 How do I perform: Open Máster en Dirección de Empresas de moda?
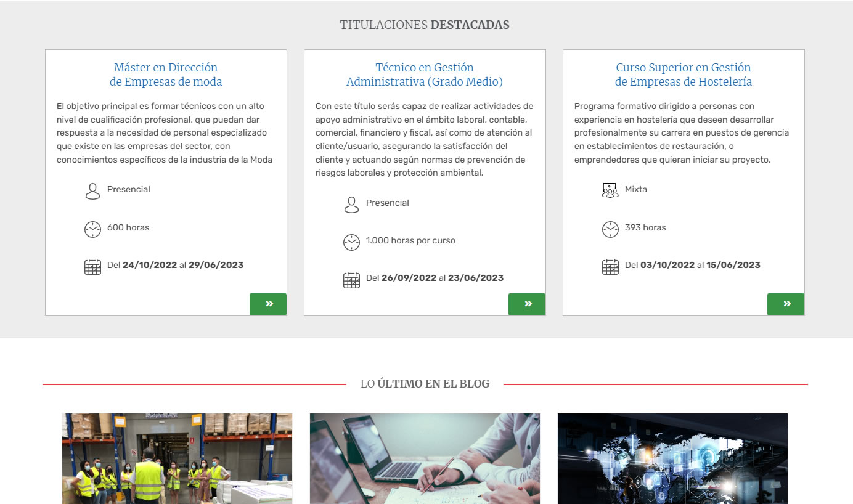[166, 75]
